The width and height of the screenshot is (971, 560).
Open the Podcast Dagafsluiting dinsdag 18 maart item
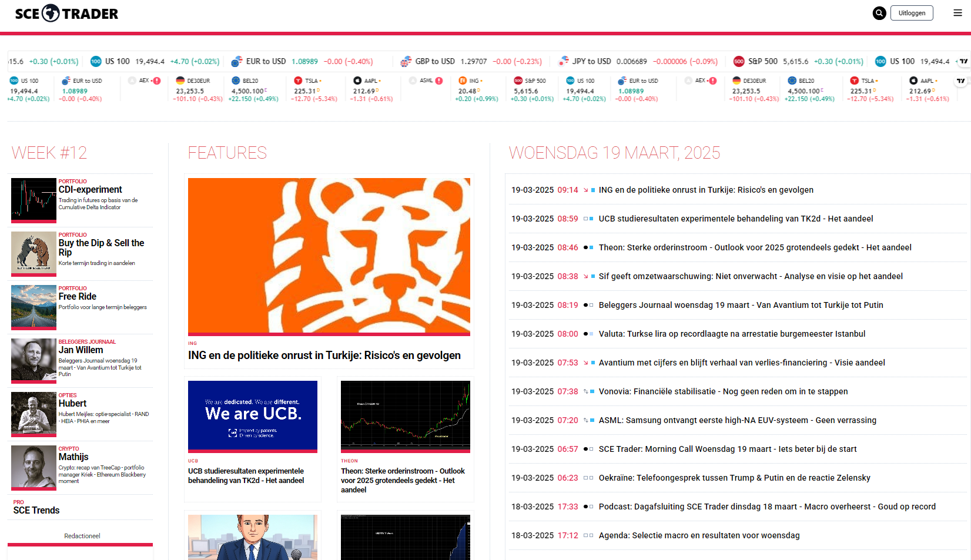(x=767, y=507)
